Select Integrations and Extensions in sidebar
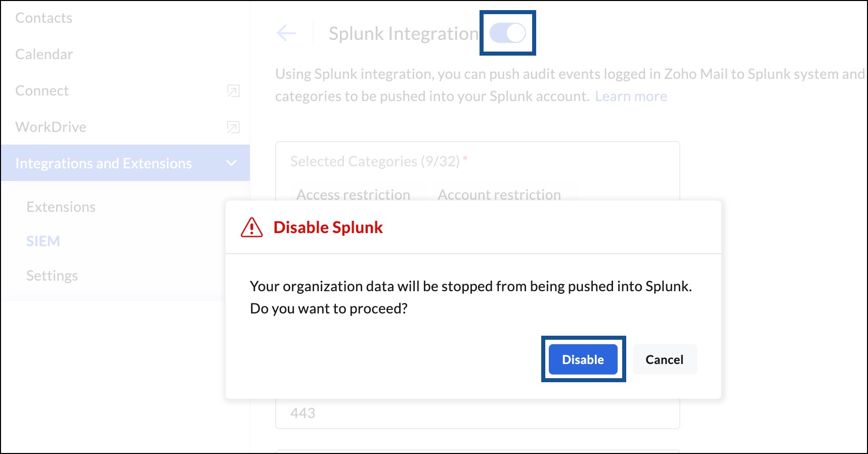 tap(104, 163)
